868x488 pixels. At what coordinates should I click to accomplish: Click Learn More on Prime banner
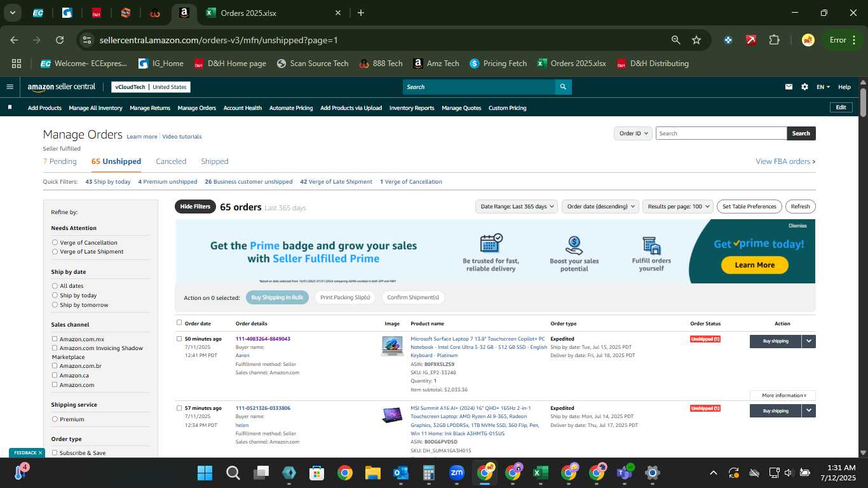pos(754,265)
